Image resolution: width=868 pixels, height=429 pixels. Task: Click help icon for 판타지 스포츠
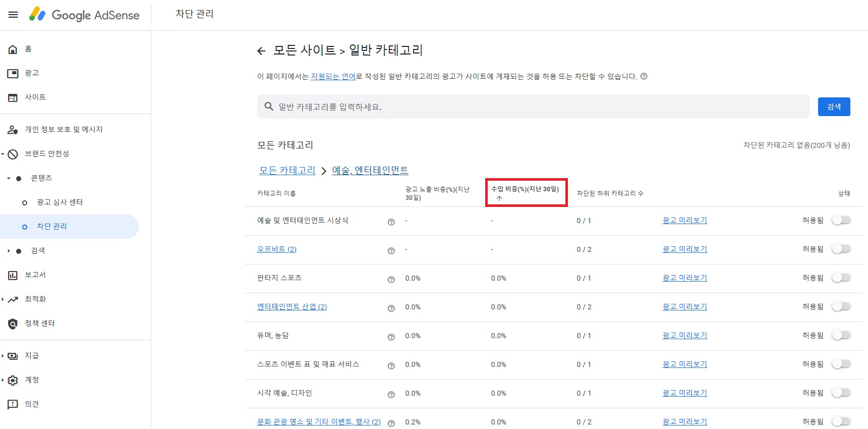391,280
